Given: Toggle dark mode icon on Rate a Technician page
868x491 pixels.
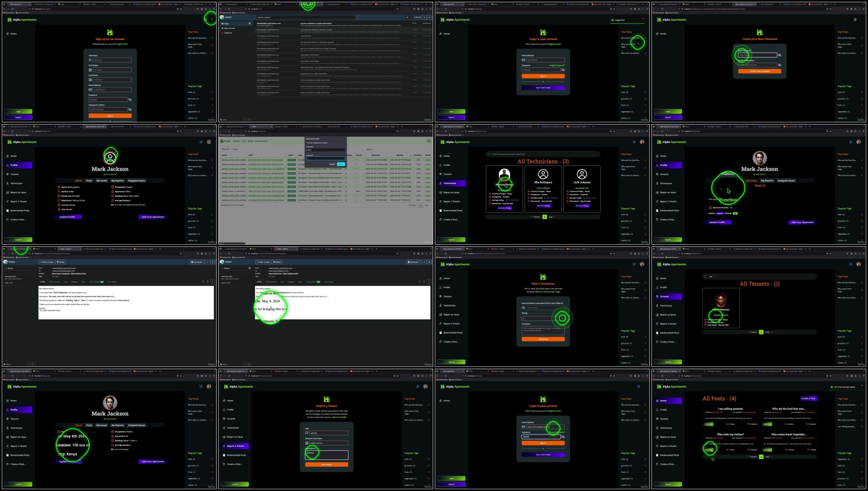Looking at the screenshot, I should [x=634, y=264].
